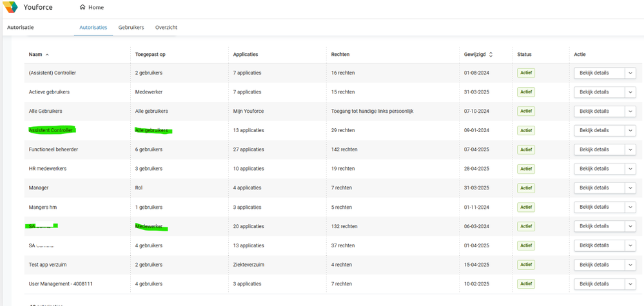
Task: Expand action dropdown for Alle Gebruikers
Action: [630, 111]
